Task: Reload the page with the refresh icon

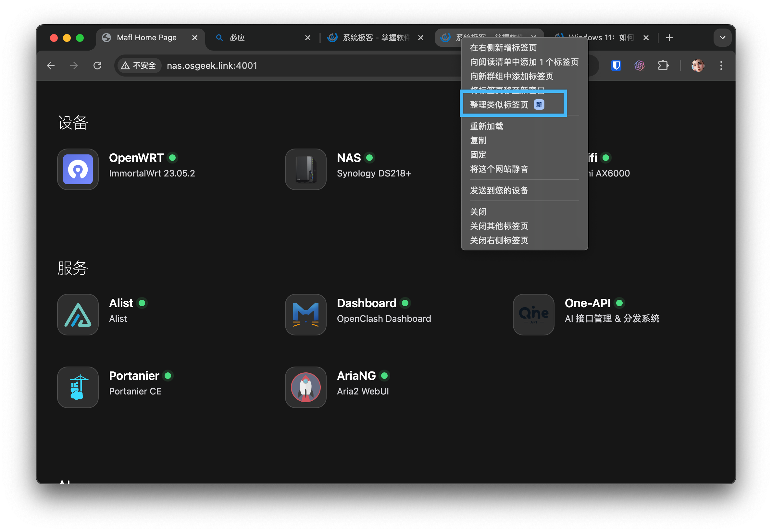Action: [97, 66]
